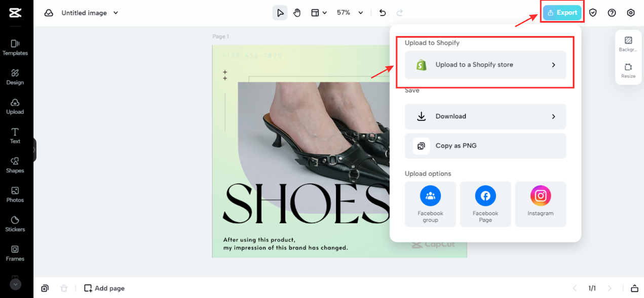Choose the Download option
This screenshot has width=644, height=298.
pos(485,116)
